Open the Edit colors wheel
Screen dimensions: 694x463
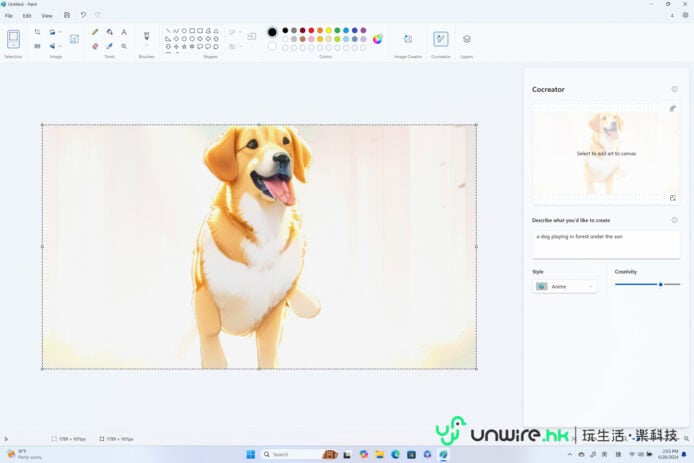point(378,39)
